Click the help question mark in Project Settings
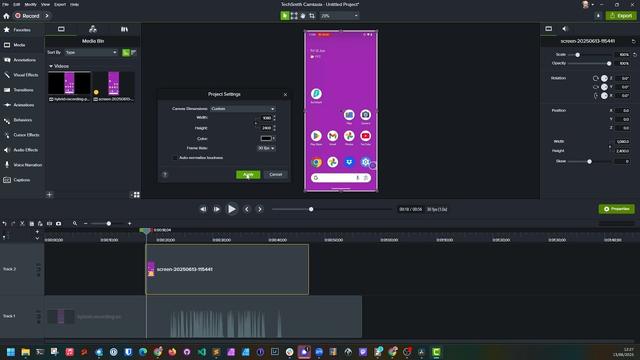 pos(165,174)
